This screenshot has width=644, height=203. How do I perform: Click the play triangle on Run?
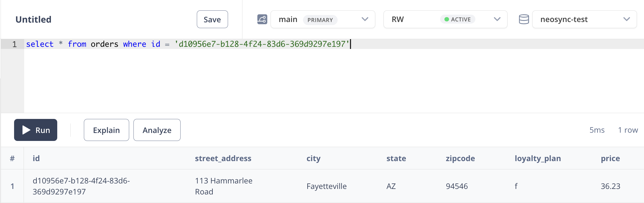click(26, 130)
